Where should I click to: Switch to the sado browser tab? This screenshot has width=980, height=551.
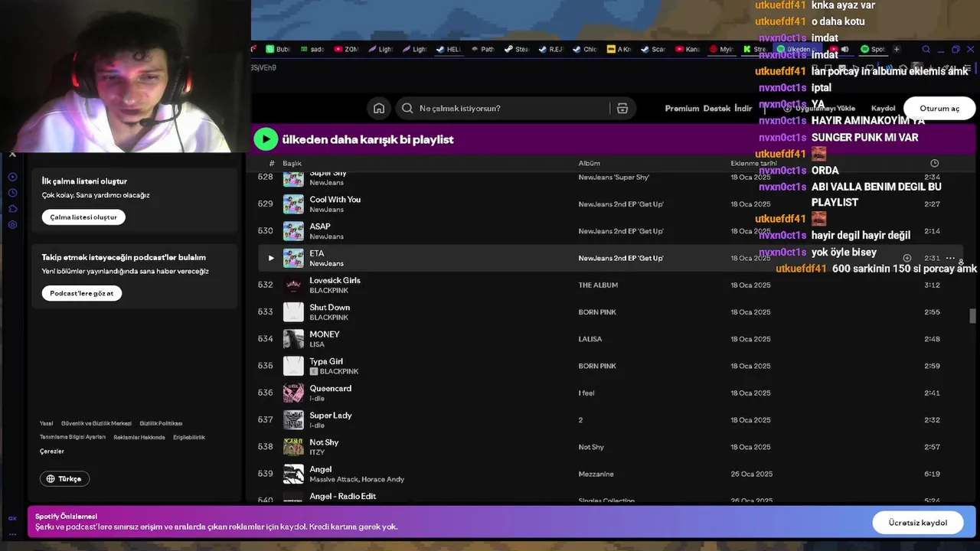click(312, 49)
